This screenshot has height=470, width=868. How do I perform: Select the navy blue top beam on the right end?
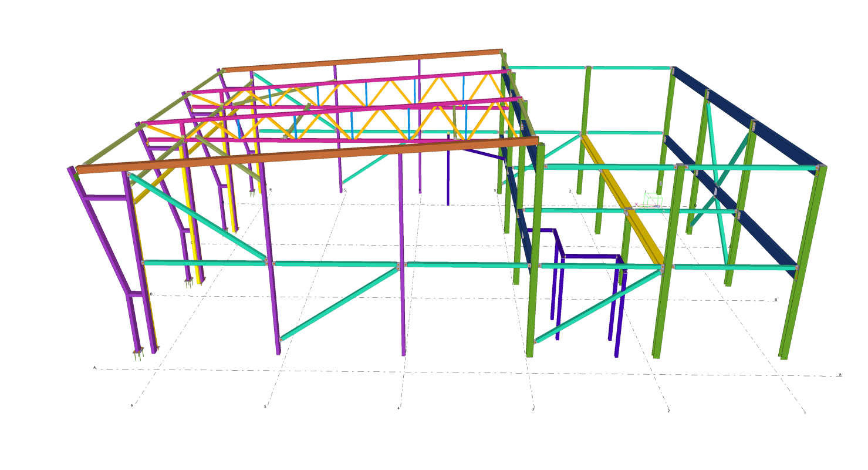point(748,116)
